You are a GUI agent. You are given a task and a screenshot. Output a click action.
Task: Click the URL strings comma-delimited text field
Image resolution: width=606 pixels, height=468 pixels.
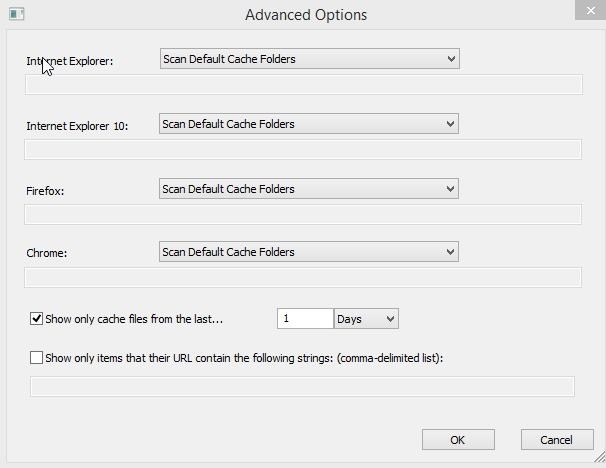(x=302, y=386)
